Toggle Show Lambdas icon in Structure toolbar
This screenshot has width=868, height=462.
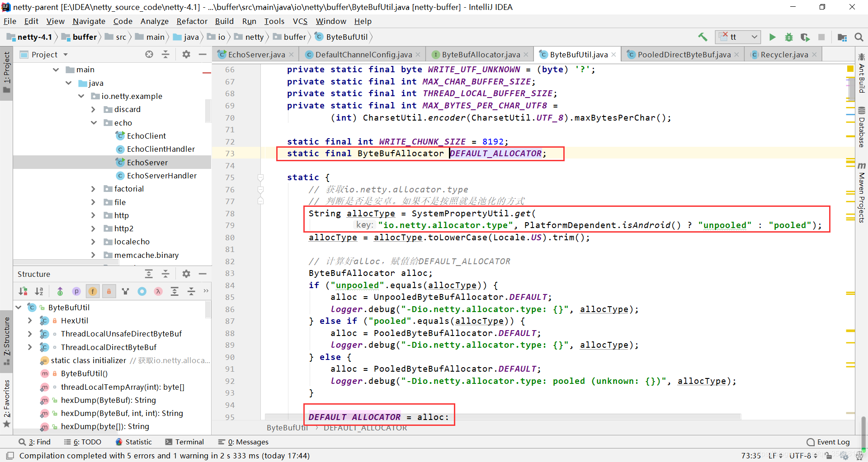coord(158,291)
